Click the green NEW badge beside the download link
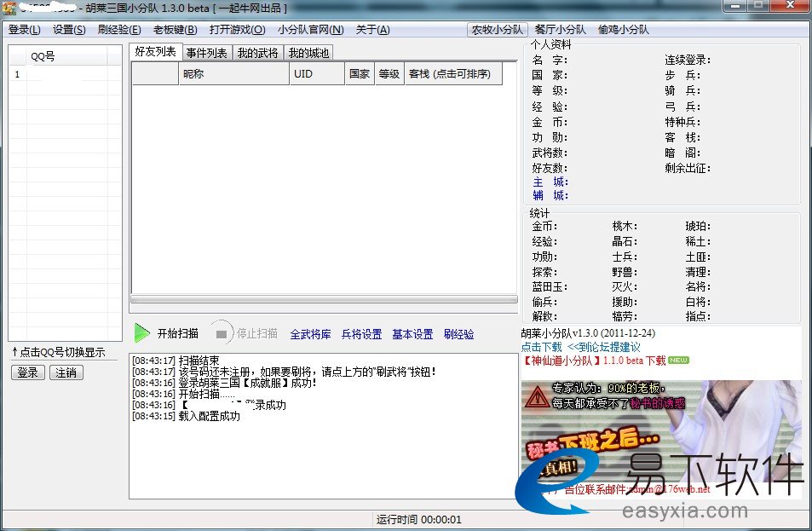Screen dimensions: 812x531 click(x=678, y=361)
